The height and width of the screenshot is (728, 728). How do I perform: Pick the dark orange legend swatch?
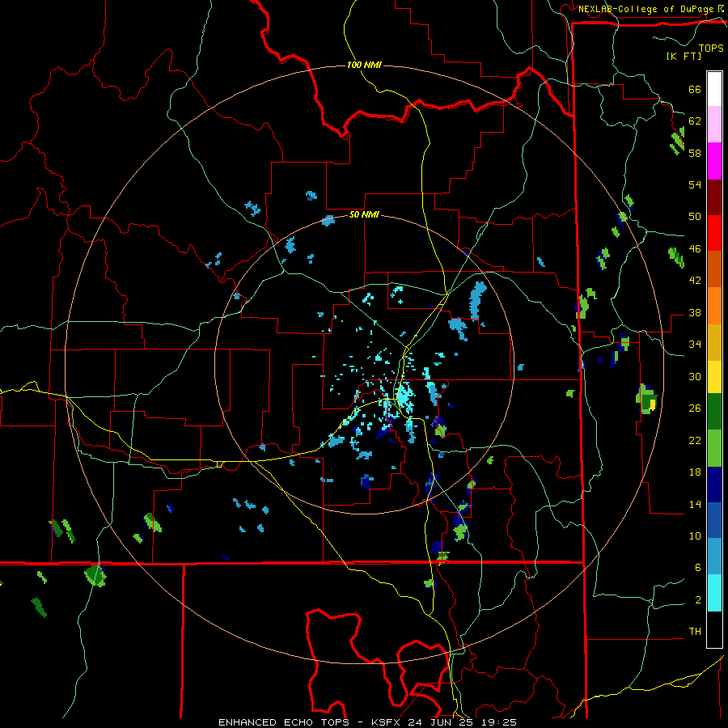tap(714, 269)
